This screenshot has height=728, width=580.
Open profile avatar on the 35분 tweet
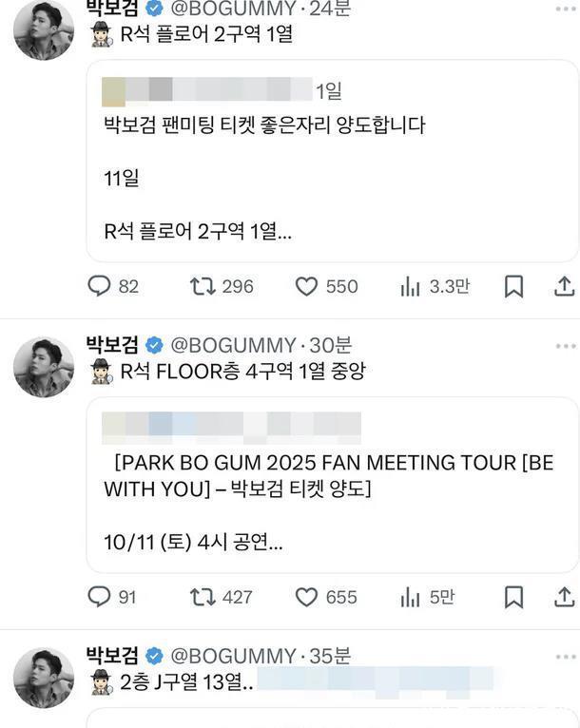point(44,678)
